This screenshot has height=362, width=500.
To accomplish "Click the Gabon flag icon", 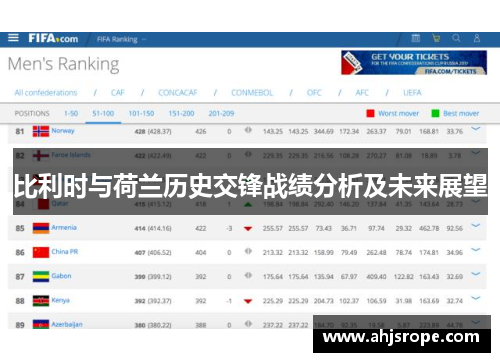I will click(x=41, y=277).
